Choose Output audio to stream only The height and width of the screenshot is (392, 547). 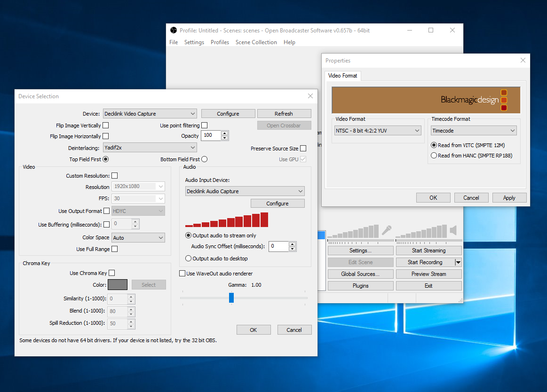tap(189, 235)
